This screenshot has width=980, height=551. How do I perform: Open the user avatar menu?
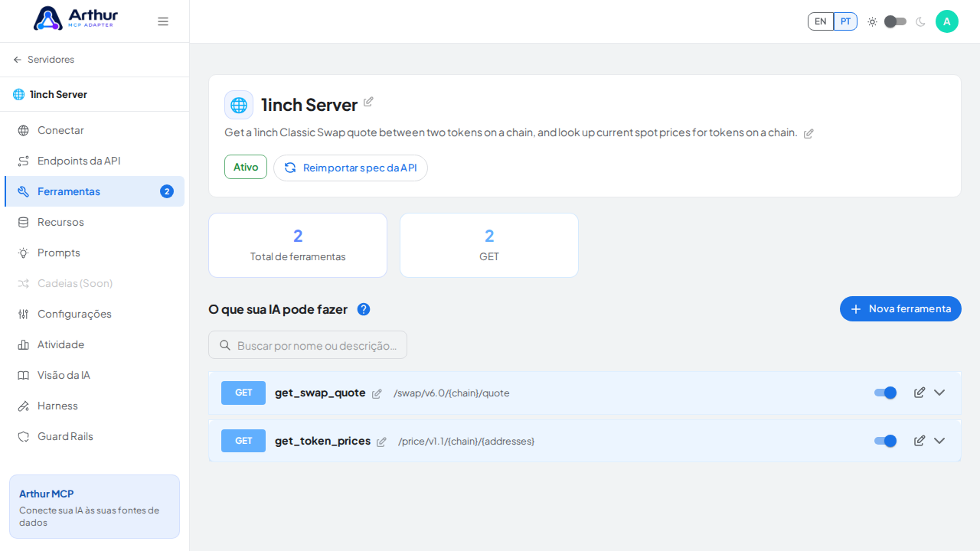click(947, 21)
